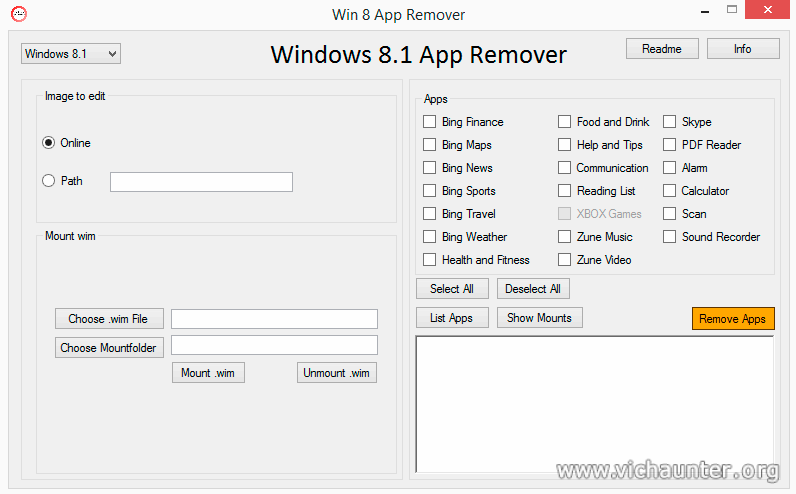
Task: Check the Calculator checkbox
Action: (670, 191)
